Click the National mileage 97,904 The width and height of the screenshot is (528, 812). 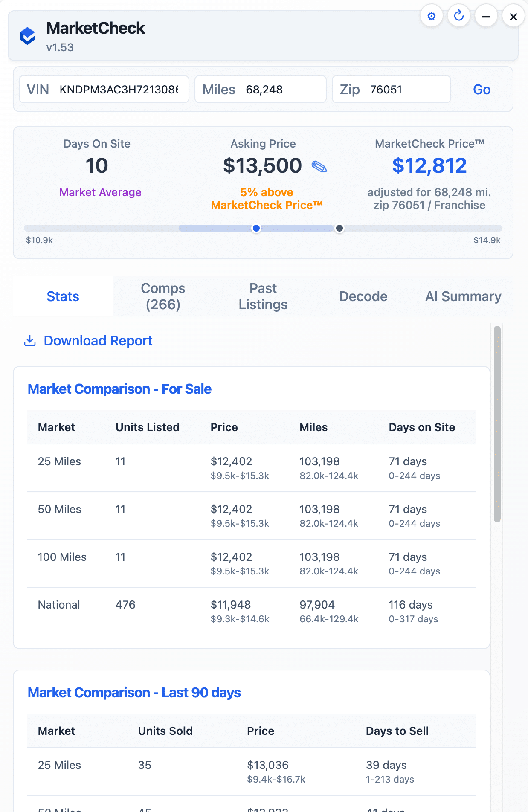[x=317, y=605]
